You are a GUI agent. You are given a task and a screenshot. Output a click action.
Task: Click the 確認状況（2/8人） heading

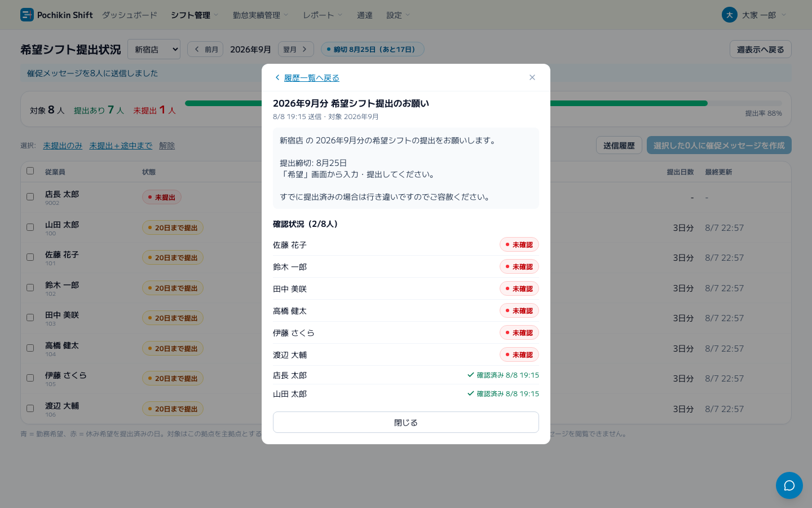[307, 224]
